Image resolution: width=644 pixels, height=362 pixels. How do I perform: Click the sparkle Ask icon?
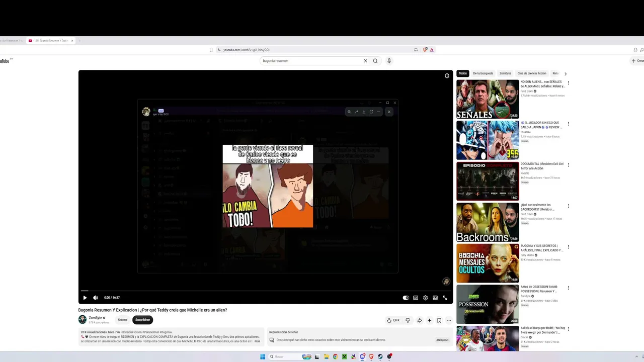[x=429, y=320]
